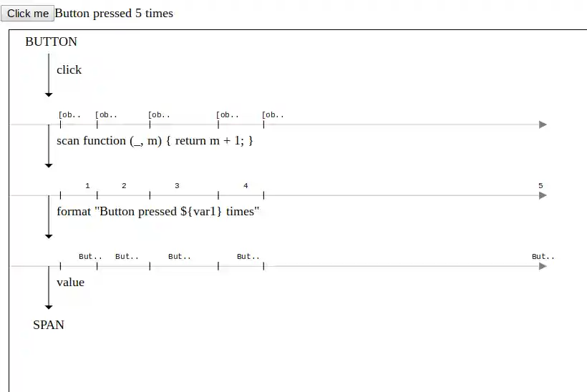Click the marker labeled 3 on scan timeline
This screenshot has width=587, height=392.
pyautogui.click(x=177, y=186)
